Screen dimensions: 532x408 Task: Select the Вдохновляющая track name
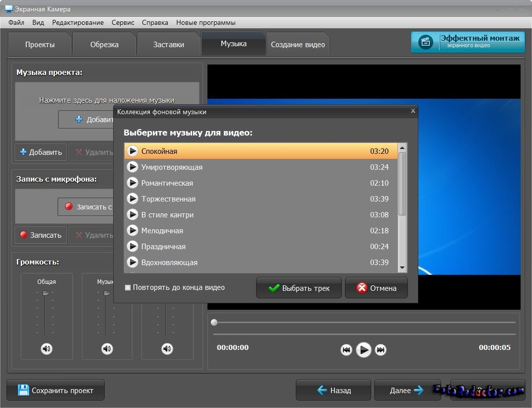(169, 263)
